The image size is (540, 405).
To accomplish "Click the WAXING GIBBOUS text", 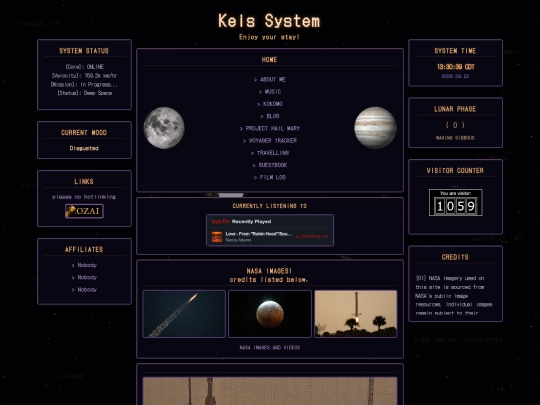I will tap(455, 138).
